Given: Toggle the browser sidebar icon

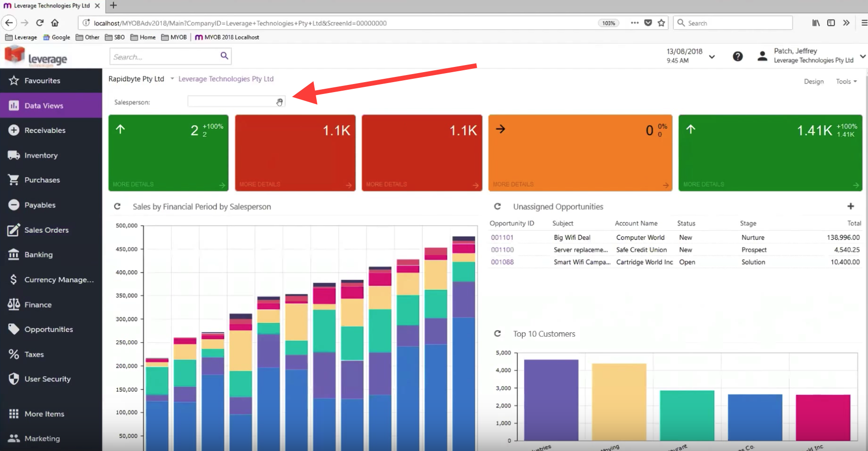Looking at the screenshot, I should [x=831, y=23].
